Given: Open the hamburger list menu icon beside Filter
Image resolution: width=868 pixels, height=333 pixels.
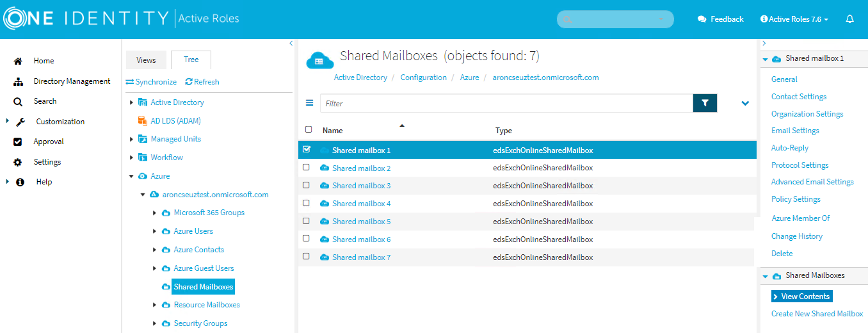Looking at the screenshot, I should click(310, 103).
